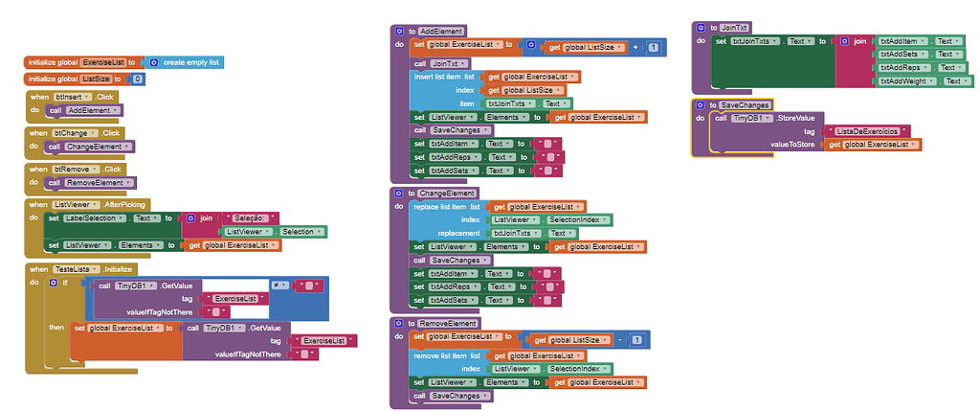Screen dimensions: 980x411
Task: Click ExerciseList tag text in then section
Action: point(323,341)
